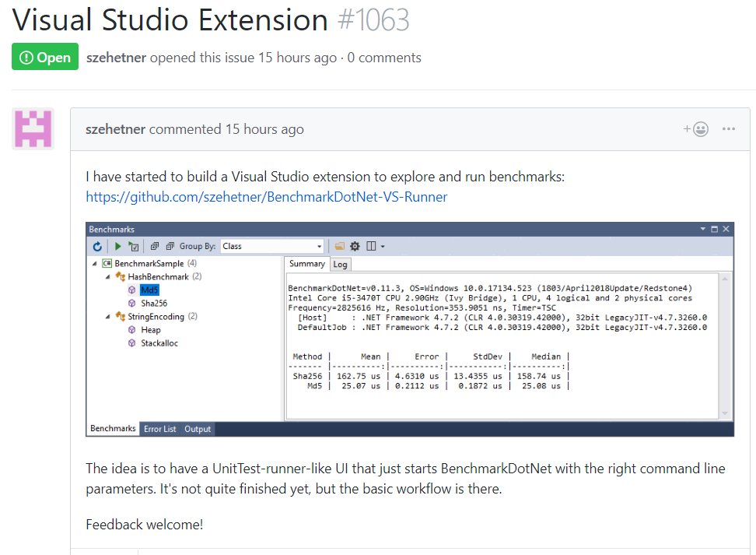
Task: Select the Md5 benchmark item
Action: point(149,290)
